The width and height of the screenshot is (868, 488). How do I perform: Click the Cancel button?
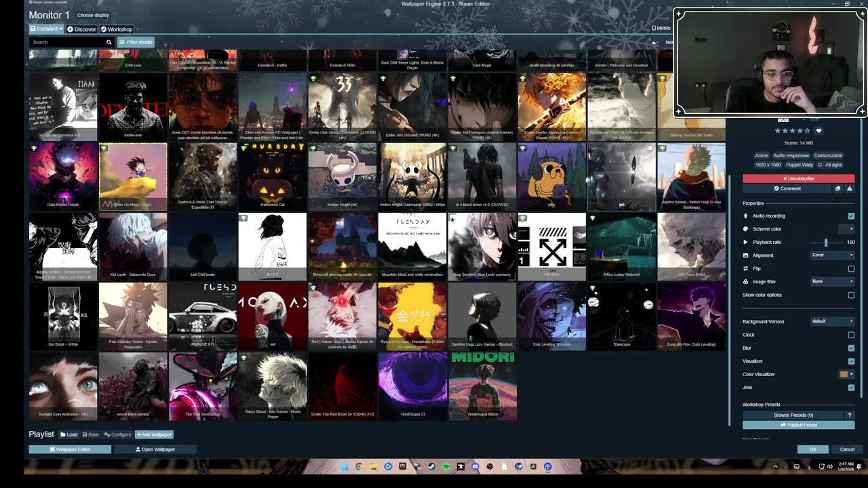pos(847,449)
